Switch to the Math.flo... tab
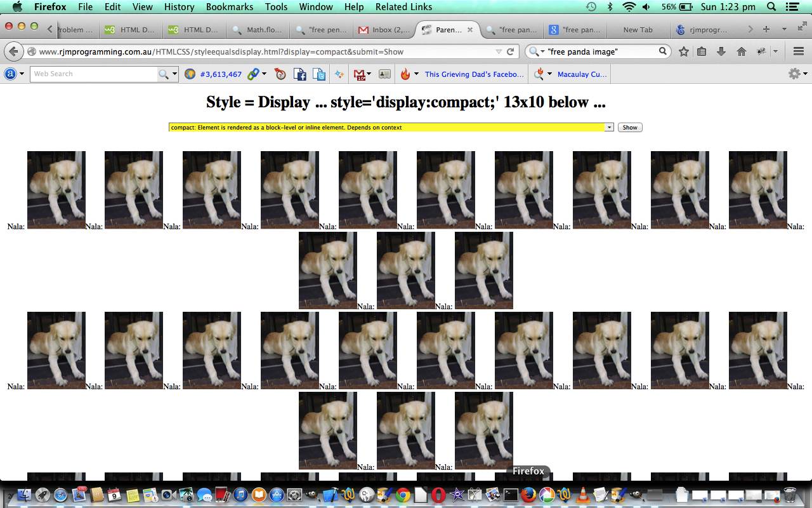The height and width of the screenshot is (508, 812). [259, 30]
